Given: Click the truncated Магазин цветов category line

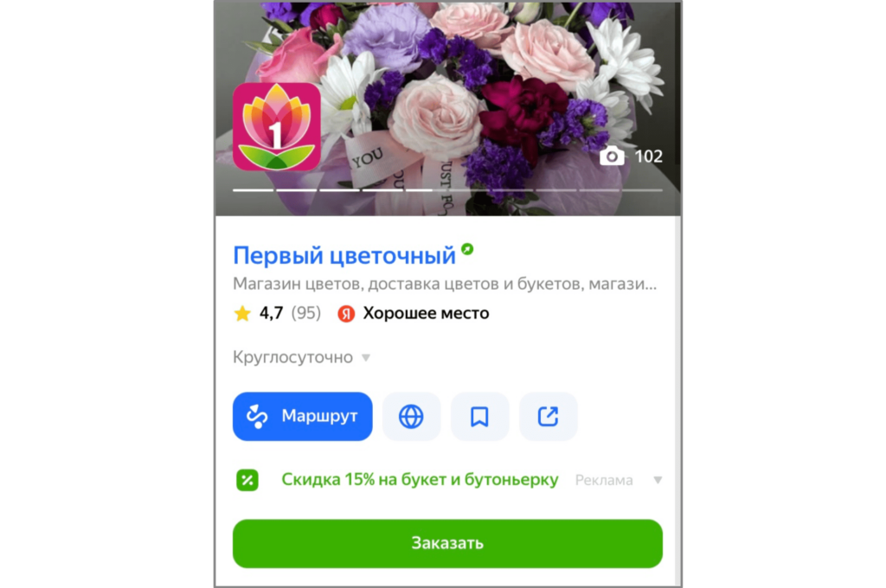Looking at the screenshot, I should point(445,284).
